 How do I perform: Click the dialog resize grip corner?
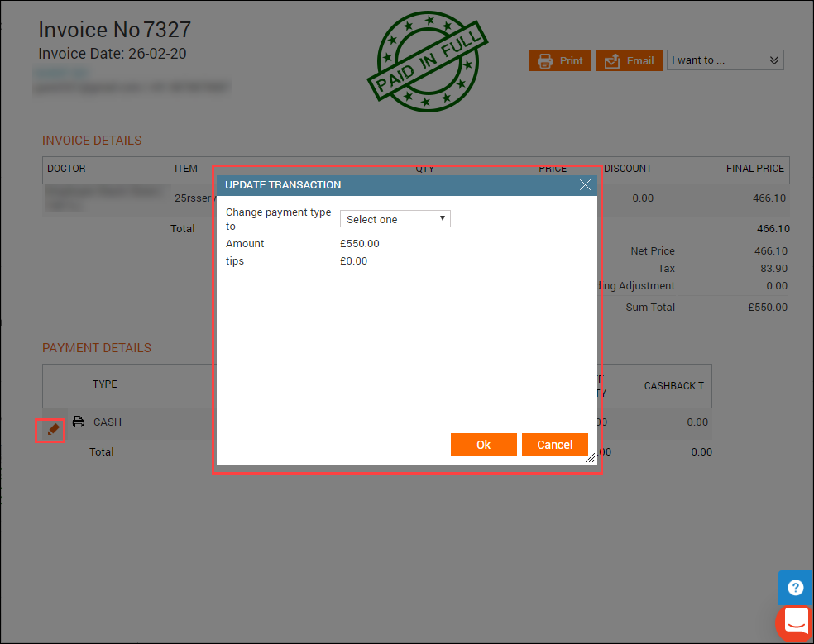pyautogui.click(x=591, y=458)
